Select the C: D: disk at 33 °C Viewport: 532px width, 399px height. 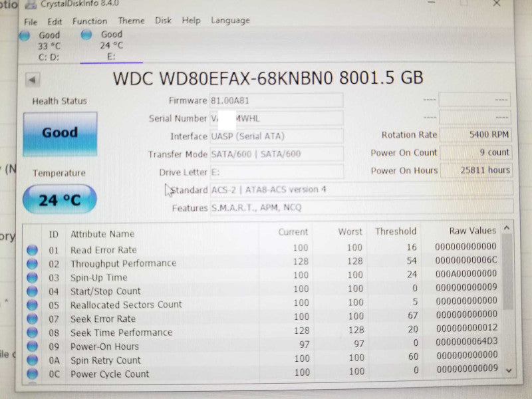tap(49, 46)
